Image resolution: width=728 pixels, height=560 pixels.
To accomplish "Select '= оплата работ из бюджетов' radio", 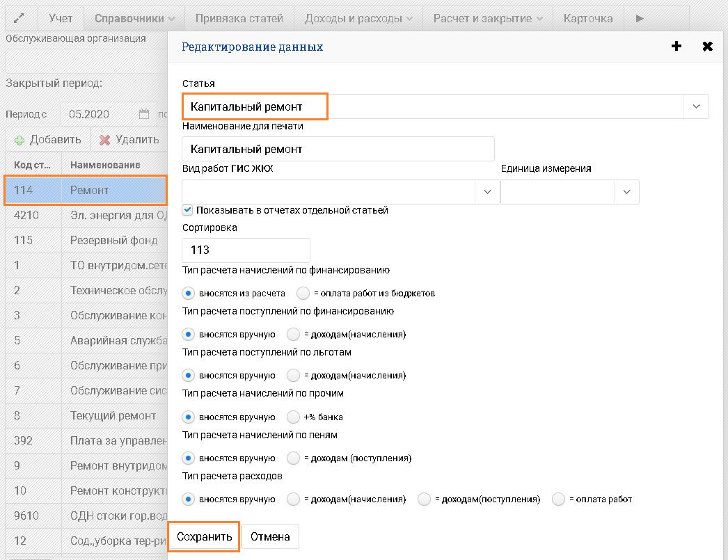I will [x=303, y=293].
